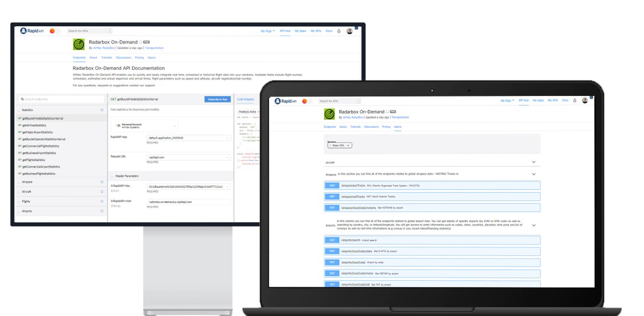Bookmark Radarbox On-Demand API on the laptop

tap(387, 111)
